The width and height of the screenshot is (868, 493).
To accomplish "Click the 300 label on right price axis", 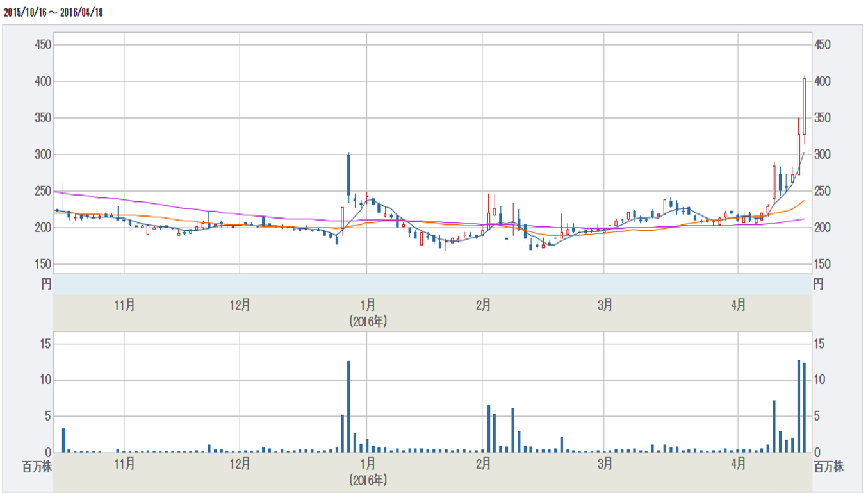I will (x=823, y=155).
